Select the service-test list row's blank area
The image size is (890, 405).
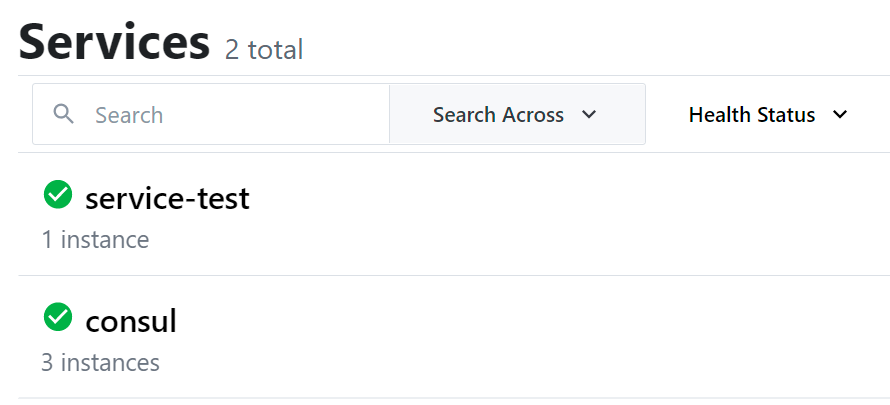tap(568, 214)
